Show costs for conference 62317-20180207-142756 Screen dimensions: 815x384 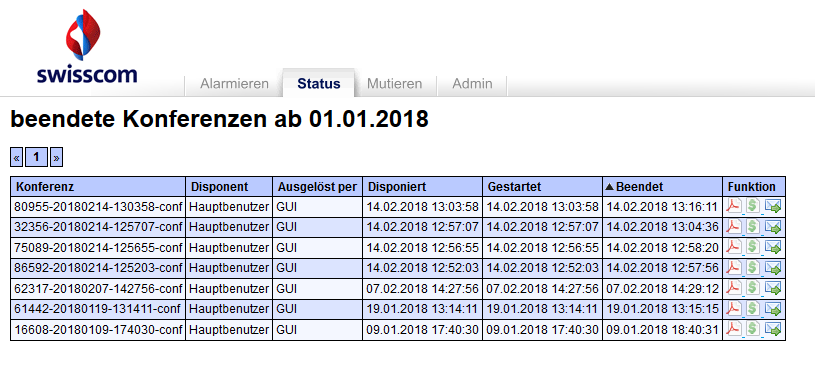[x=753, y=288]
